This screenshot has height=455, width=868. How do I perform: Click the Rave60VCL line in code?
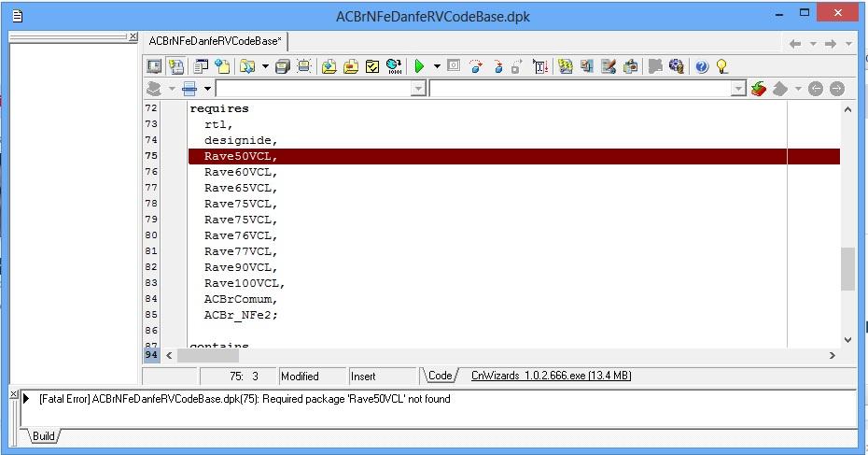[x=241, y=172]
